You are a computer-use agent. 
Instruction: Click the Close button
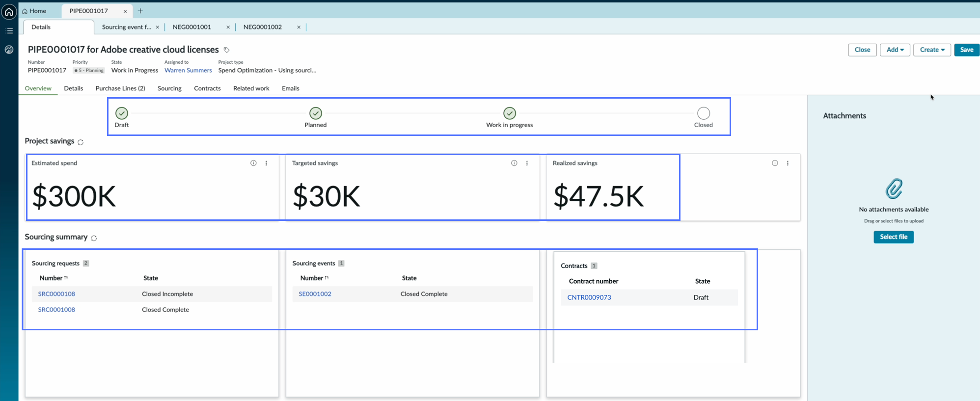coord(862,50)
